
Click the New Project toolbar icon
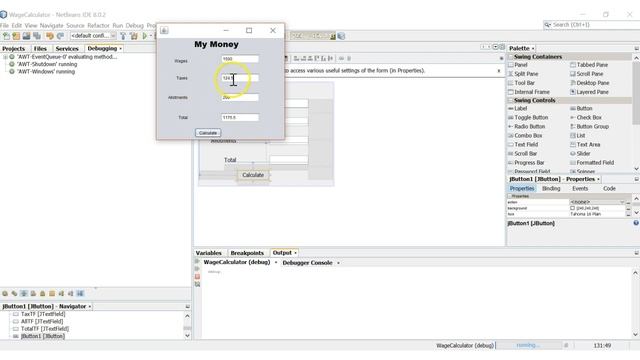[x=16, y=36]
